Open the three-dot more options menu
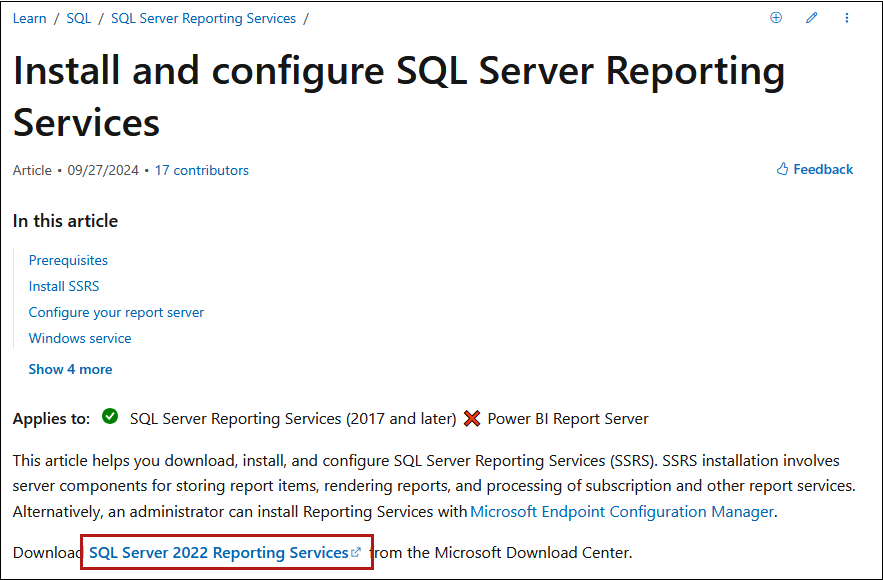883x580 pixels. coord(847,18)
